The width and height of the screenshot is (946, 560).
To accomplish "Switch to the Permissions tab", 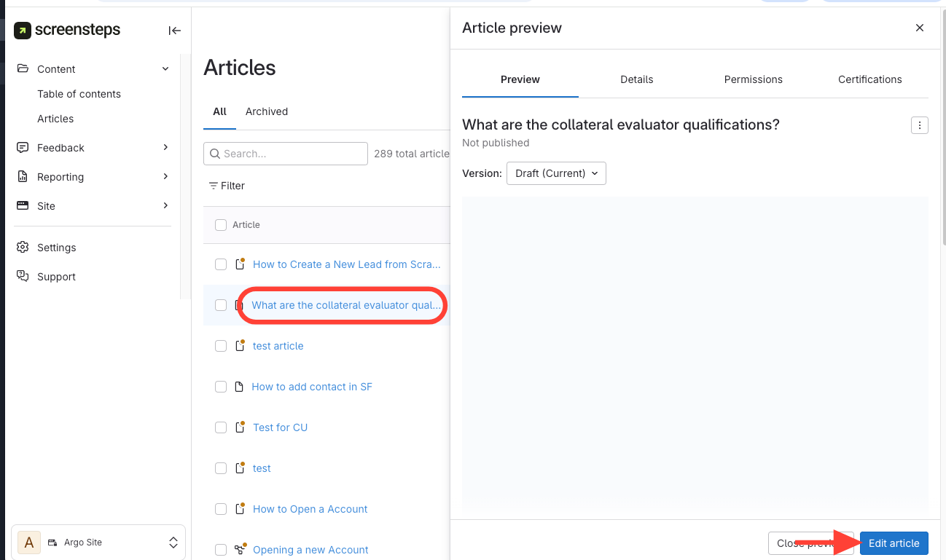I will 753,79.
